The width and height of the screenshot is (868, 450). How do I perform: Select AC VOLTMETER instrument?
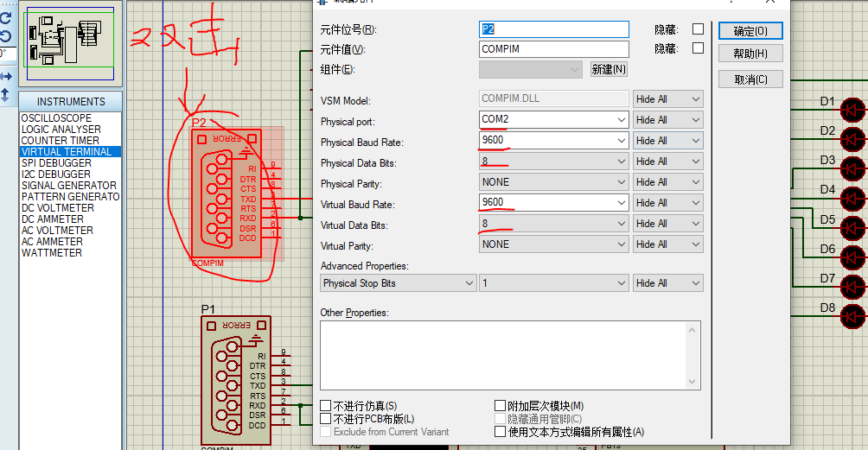pyautogui.click(x=70, y=231)
